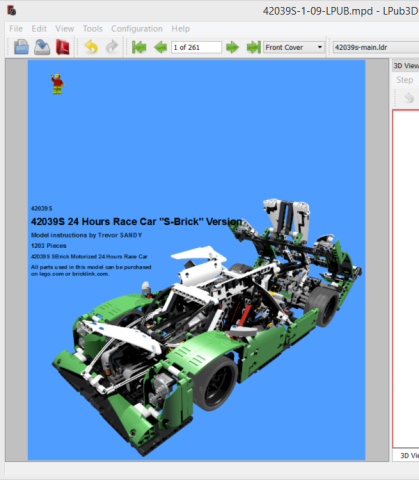Image resolution: width=419 pixels, height=480 pixels.
Task: Click the LPub3D app icon in title bar
Action: pos(12,11)
